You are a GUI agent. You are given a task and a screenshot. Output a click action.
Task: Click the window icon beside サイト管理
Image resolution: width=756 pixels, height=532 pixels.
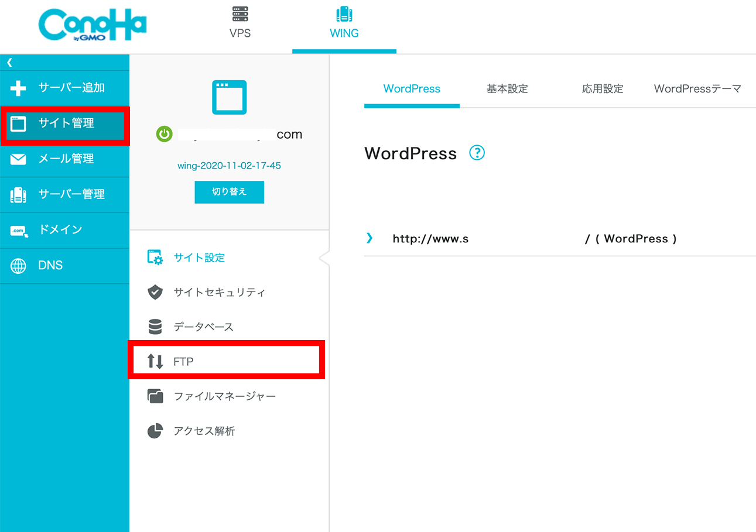coord(19,123)
